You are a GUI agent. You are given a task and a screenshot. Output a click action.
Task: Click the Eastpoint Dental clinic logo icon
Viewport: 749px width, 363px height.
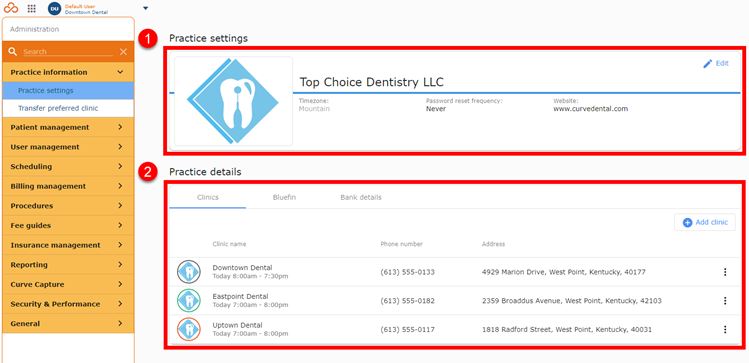pos(189,301)
